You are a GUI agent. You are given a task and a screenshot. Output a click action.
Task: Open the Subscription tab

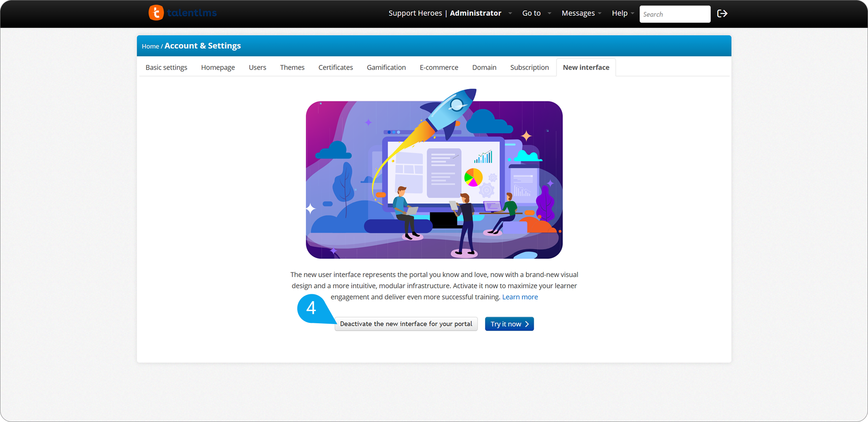pos(529,67)
